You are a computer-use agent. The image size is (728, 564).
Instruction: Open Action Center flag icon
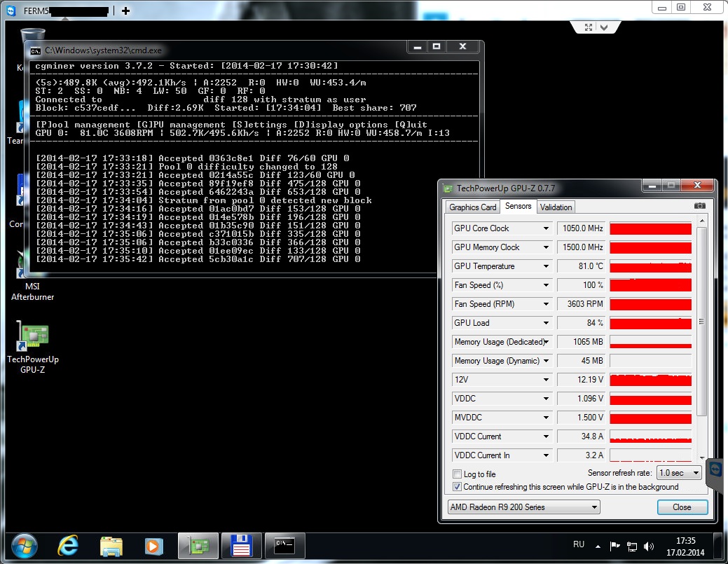(614, 546)
